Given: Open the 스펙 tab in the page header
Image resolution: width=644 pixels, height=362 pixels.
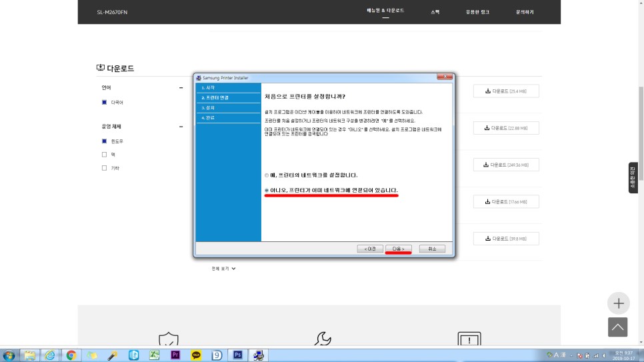Looking at the screenshot, I should [x=435, y=12].
